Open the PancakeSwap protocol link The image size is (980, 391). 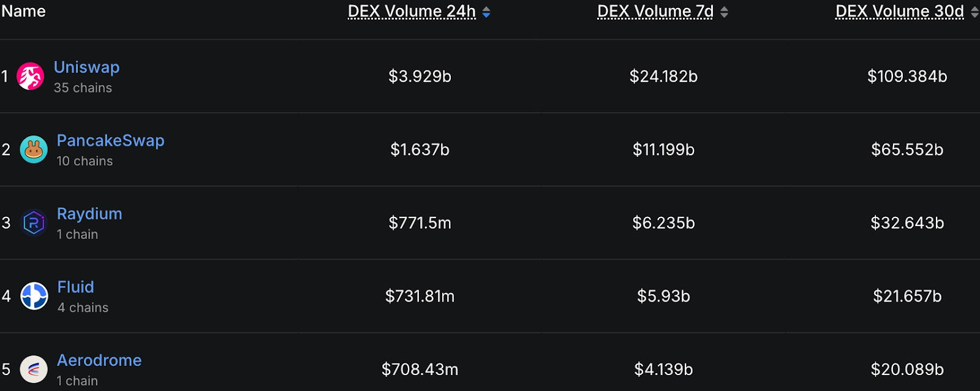(x=110, y=140)
